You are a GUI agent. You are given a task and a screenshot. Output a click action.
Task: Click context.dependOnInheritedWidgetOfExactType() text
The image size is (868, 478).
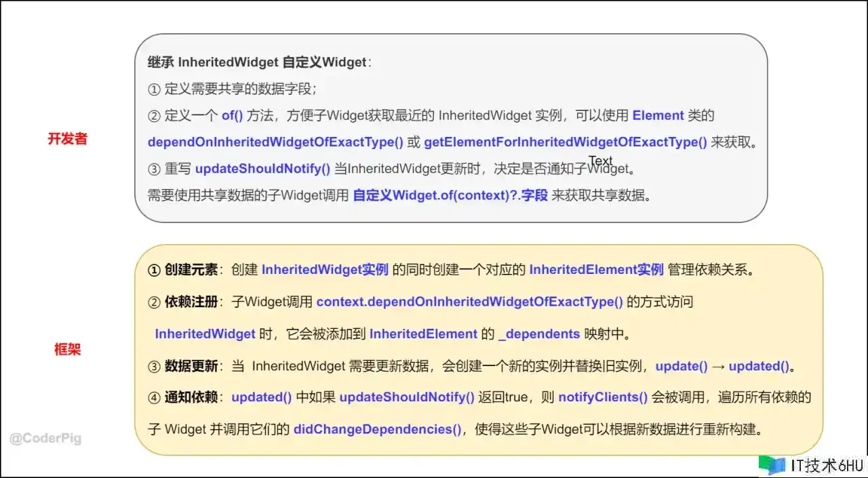coord(469,302)
